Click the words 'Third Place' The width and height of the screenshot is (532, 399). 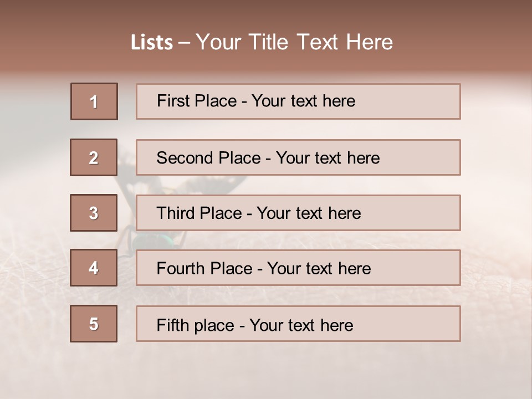(199, 213)
